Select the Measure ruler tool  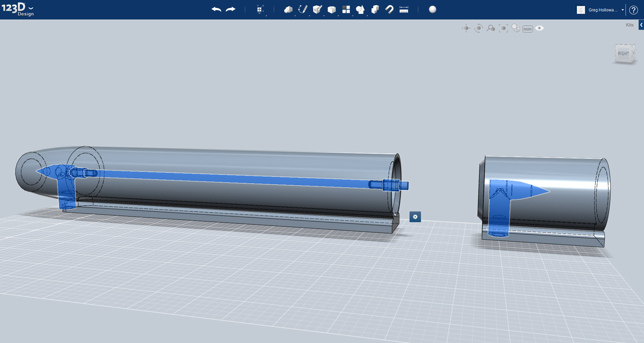404,9
